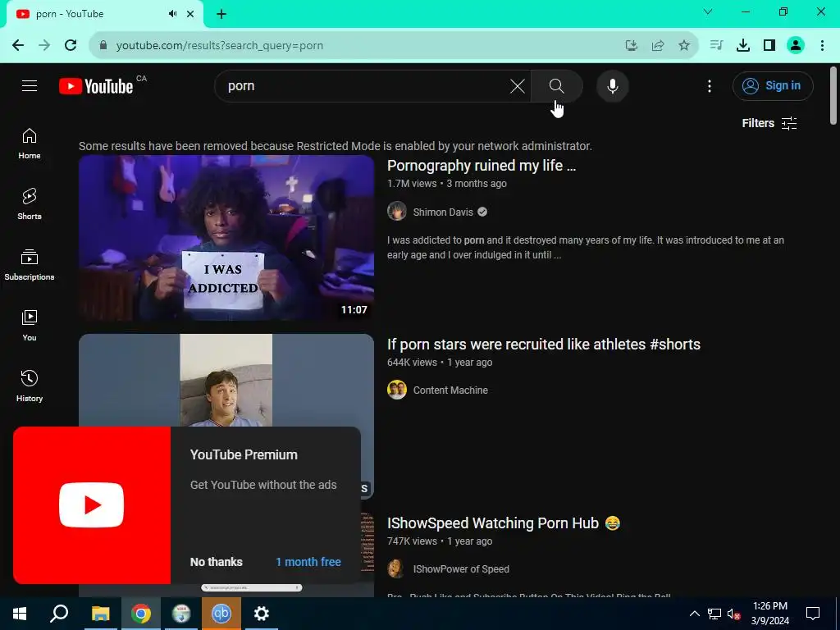
Task: Open Chrome three-dot menu
Action: [822, 45]
